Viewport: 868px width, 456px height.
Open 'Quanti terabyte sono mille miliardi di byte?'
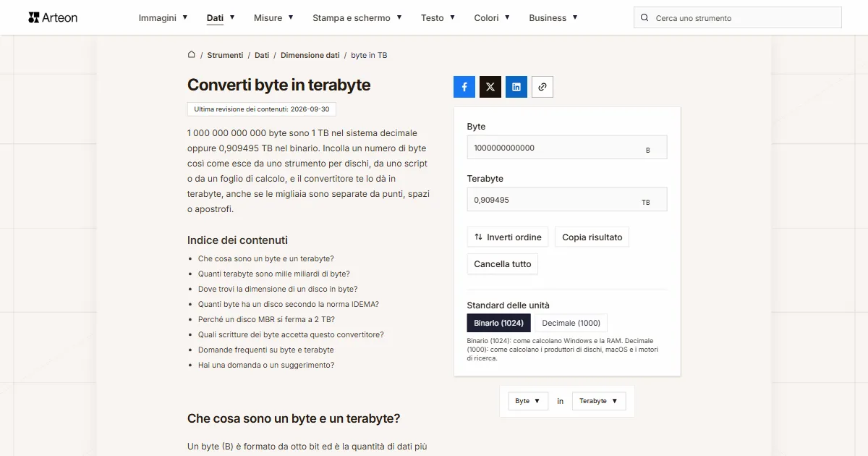click(x=274, y=274)
